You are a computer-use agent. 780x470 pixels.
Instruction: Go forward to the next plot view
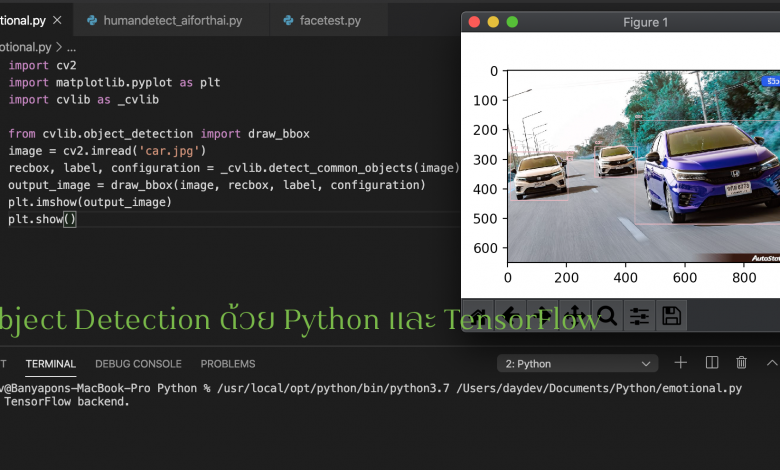click(x=543, y=316)
